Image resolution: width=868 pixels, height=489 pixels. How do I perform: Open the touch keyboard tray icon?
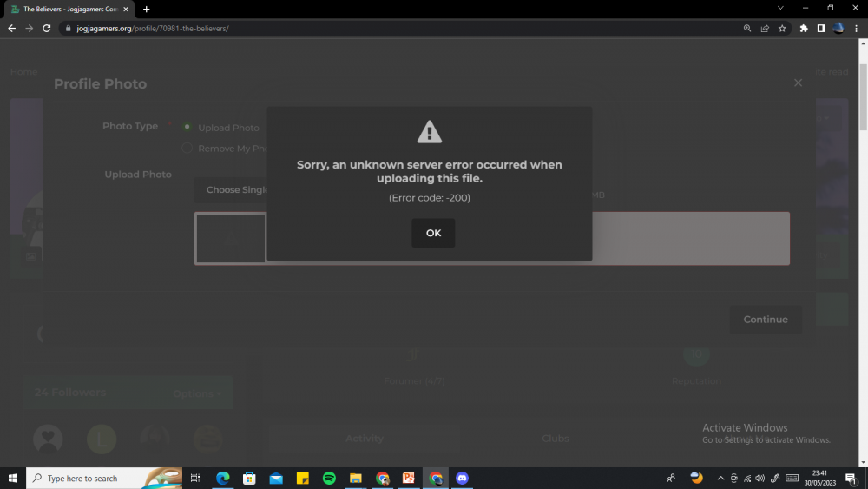[792, 478]
